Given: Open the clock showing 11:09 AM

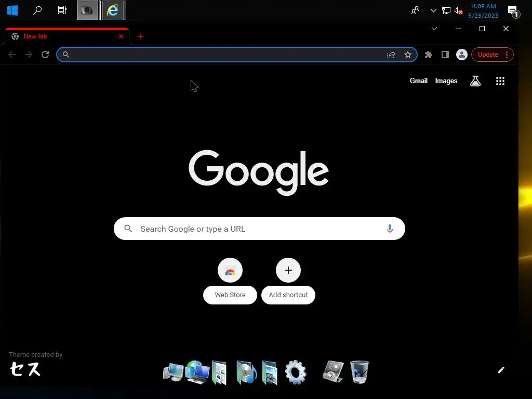Looking at the screenshot, I should [483, 11].
